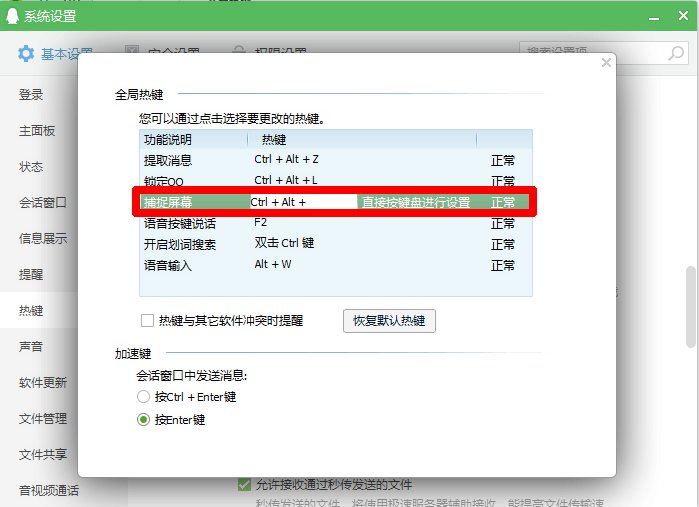Select 热键 in settings sidebar

pyautogui.click(x=31, y=310)
